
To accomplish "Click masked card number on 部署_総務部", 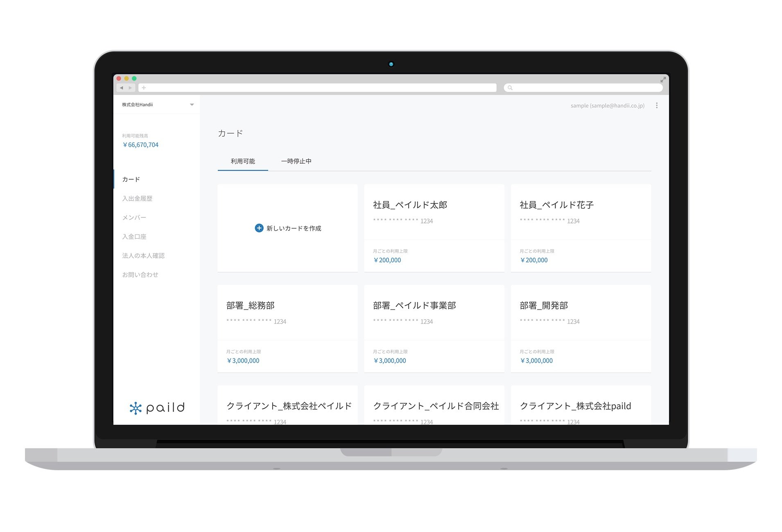I will 256,322.
